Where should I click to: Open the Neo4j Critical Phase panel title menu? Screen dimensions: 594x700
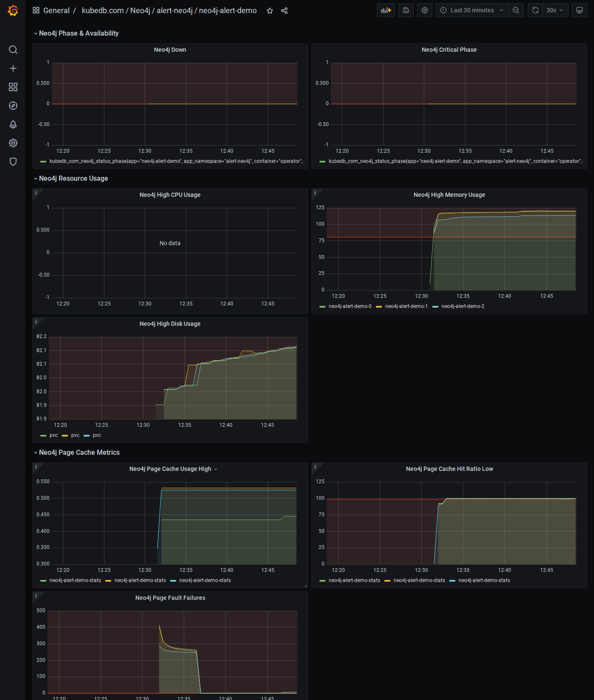click(449, 50)
